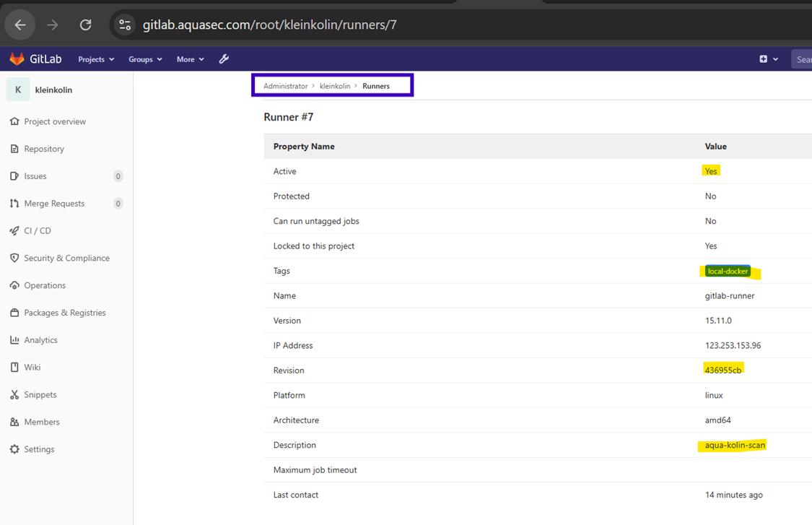Open Members section in sidebar
The width and height of the screenshot is (812, 525).
(x=42, y=422)
